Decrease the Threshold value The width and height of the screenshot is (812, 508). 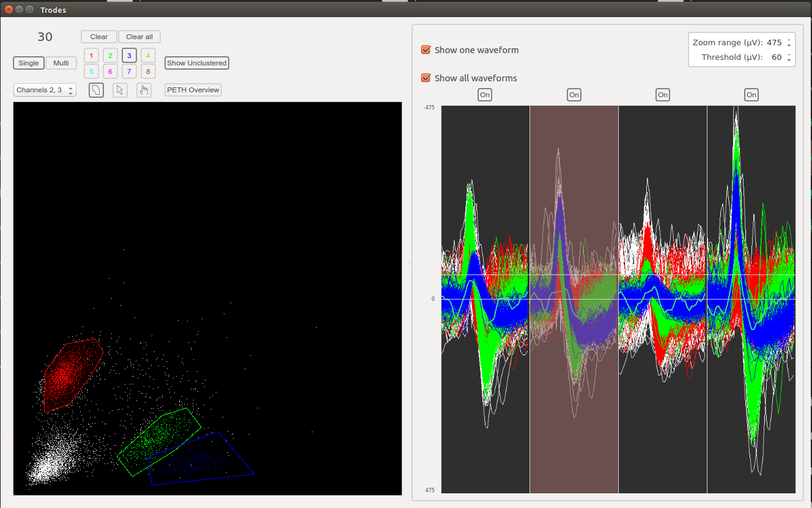tap(789, 60)
